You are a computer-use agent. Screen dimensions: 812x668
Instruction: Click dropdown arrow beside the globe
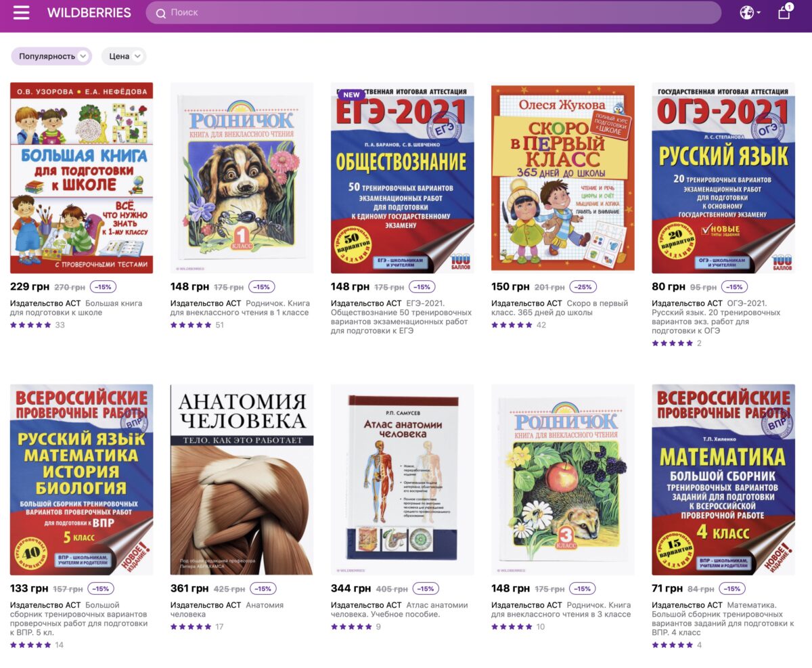[759, 13]
